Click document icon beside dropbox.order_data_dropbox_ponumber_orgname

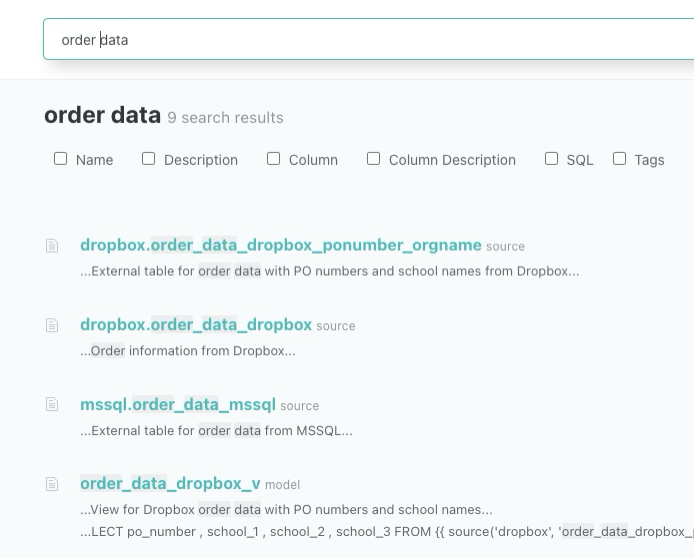coord(52,246)
